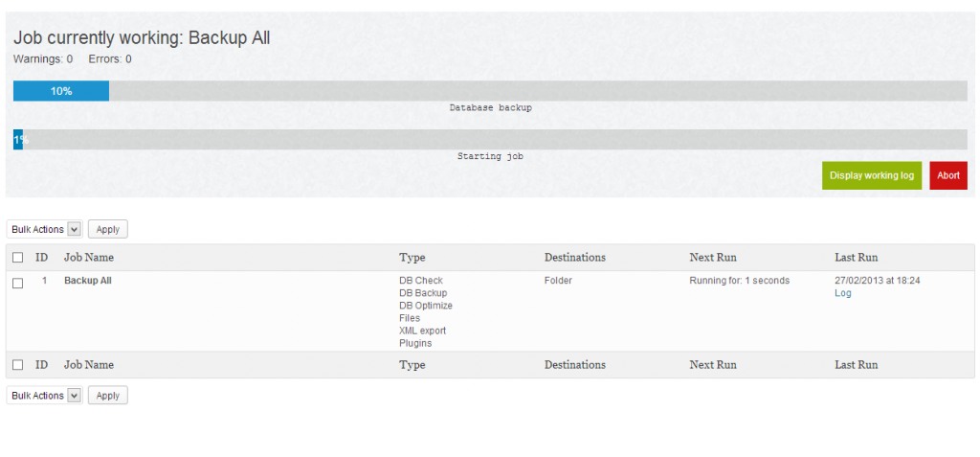Click the top Type column header
980x457 pixels.
412,258
